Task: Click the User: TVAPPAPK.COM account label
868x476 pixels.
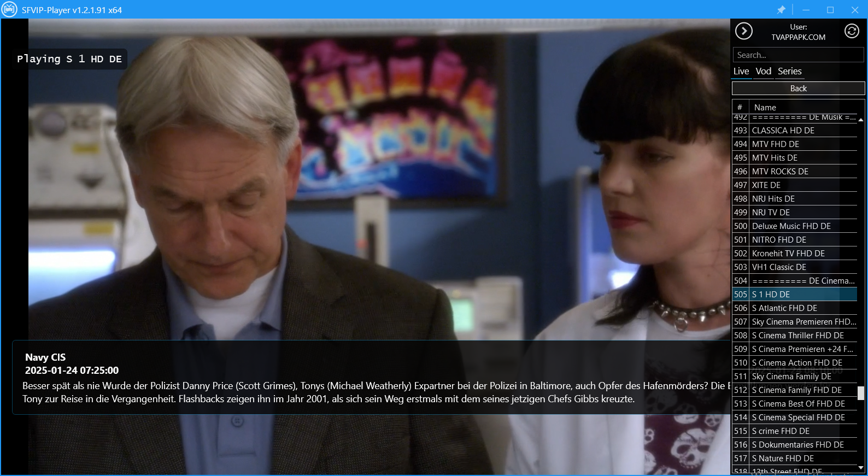Action: tap(799, 32)
